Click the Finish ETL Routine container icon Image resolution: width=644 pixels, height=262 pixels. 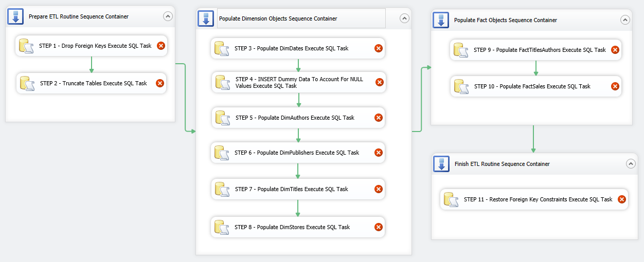pos(442,164)
